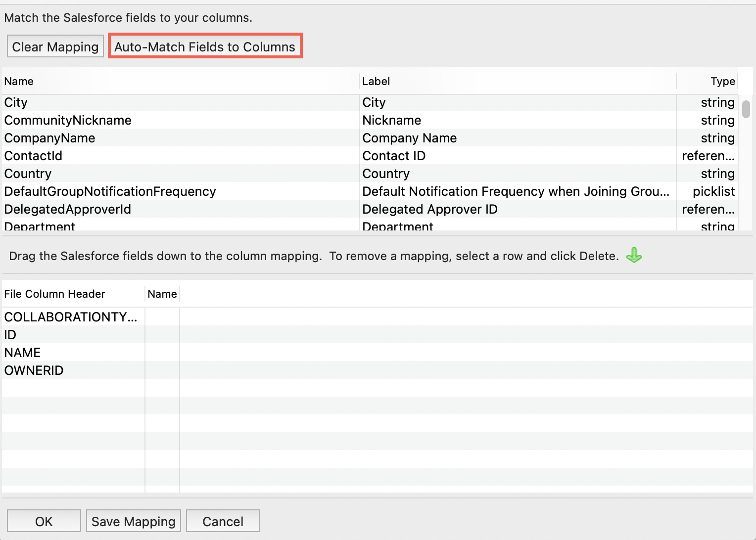Click the Contact ID label cell
This screenshot has height=540, width=756.
518,156
